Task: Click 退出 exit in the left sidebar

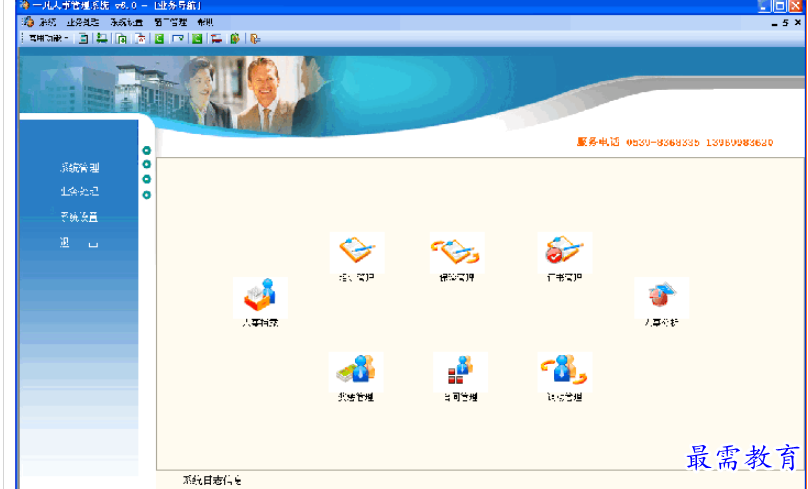Action: [x=79, y=243]
